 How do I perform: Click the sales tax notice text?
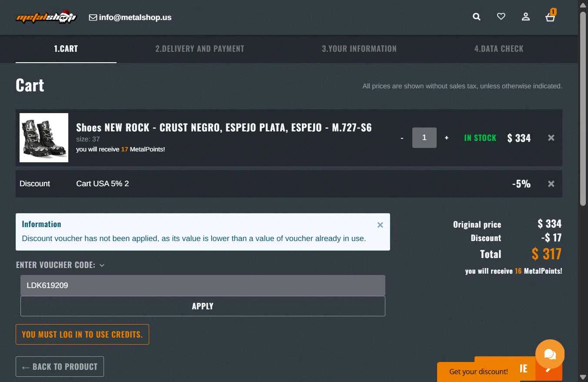click(462, 86)
